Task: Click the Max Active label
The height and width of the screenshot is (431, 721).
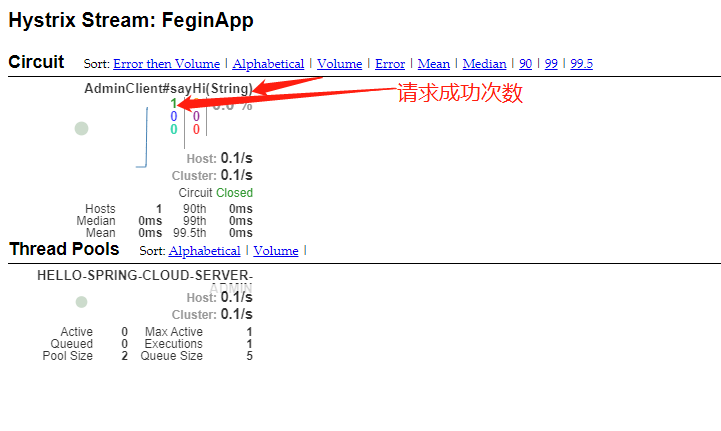Action: coord(174,332)
